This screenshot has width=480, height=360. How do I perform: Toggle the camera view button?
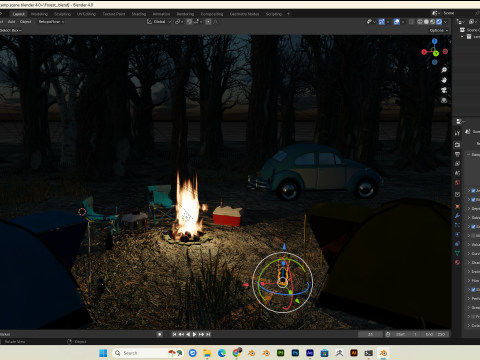pyautogui.click(x=444, y=90)
